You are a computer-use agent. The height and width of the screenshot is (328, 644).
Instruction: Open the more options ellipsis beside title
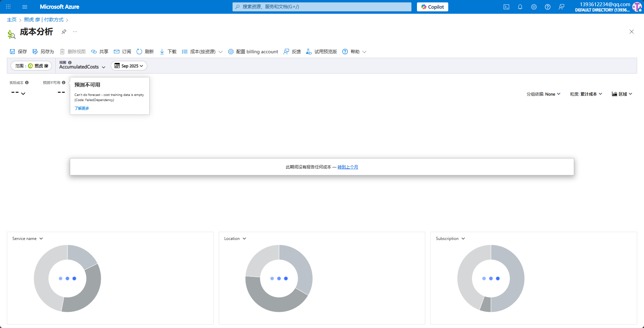(75, 32)
